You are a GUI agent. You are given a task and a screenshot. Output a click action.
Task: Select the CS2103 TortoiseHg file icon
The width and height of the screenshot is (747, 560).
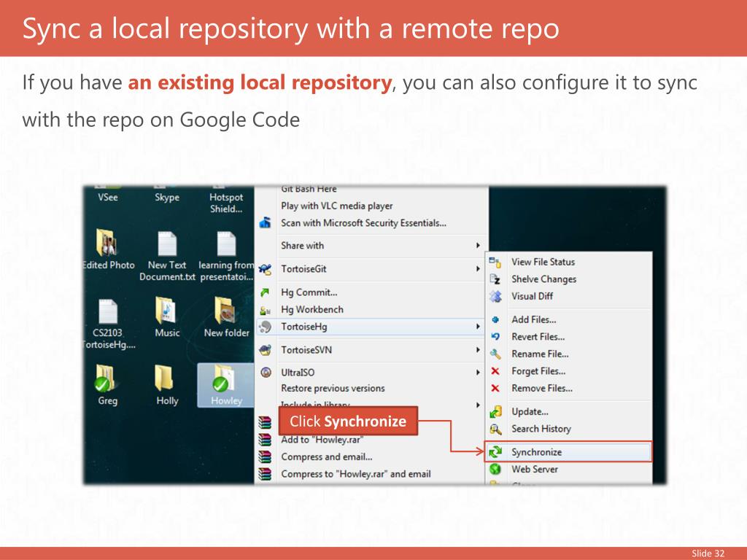pyautogui.click(x=108, y=324)
